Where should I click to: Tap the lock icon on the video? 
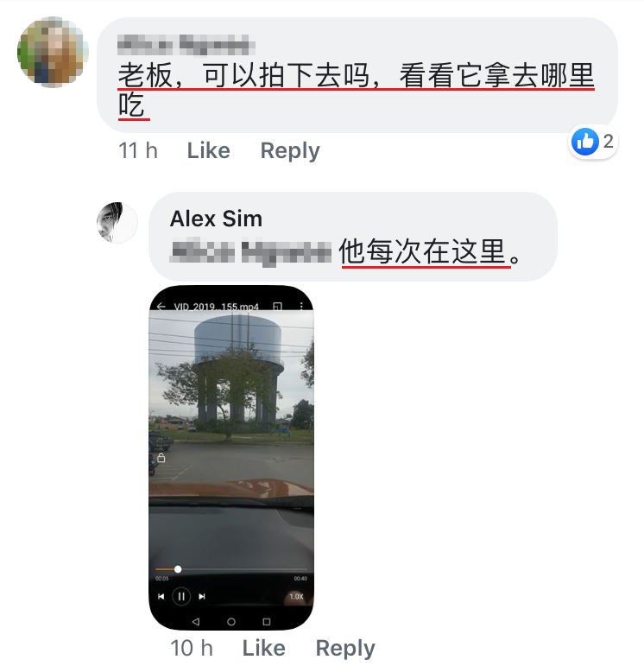click(161, 458)
